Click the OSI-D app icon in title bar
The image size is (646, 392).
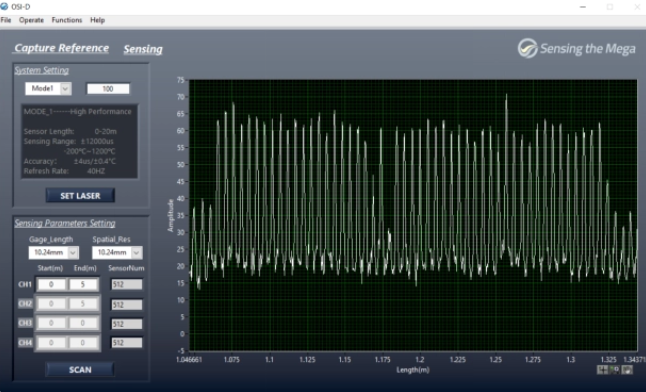pyautogui.click(x=4, y=7)
